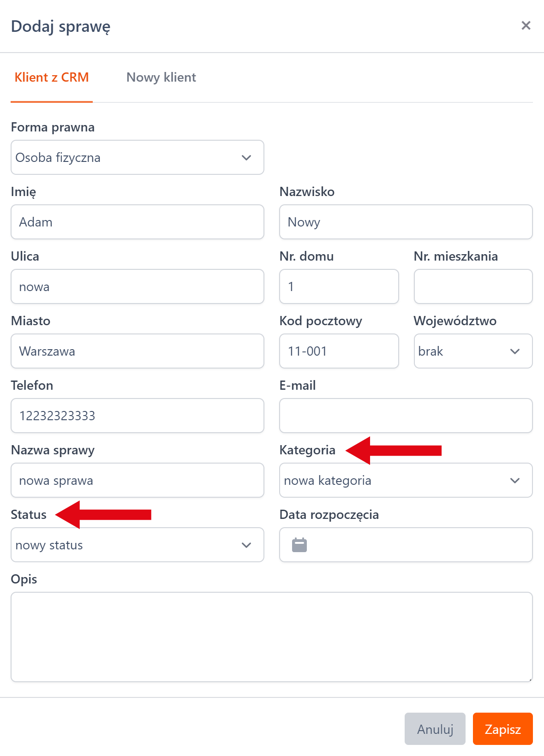
Task: Close the Dodaj sprawę dialog
Action: tap(526, 26)
